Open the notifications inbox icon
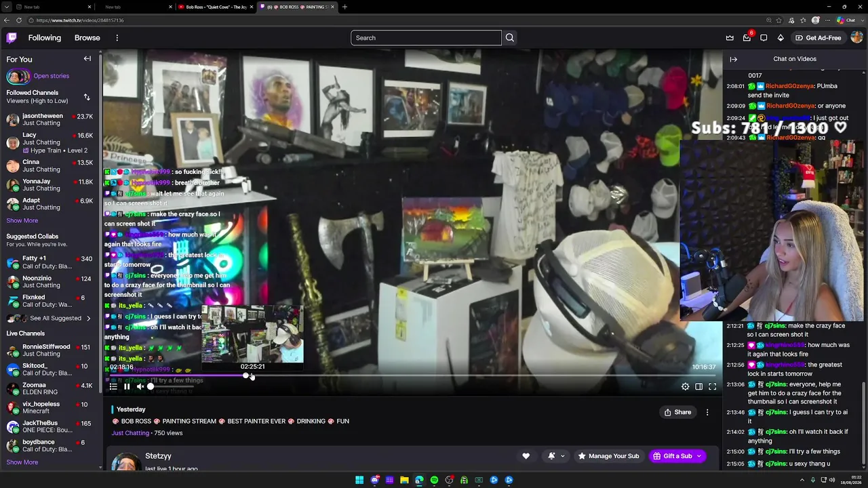The height and width of the screenshot is (488, 868). [x=747, y=38]
